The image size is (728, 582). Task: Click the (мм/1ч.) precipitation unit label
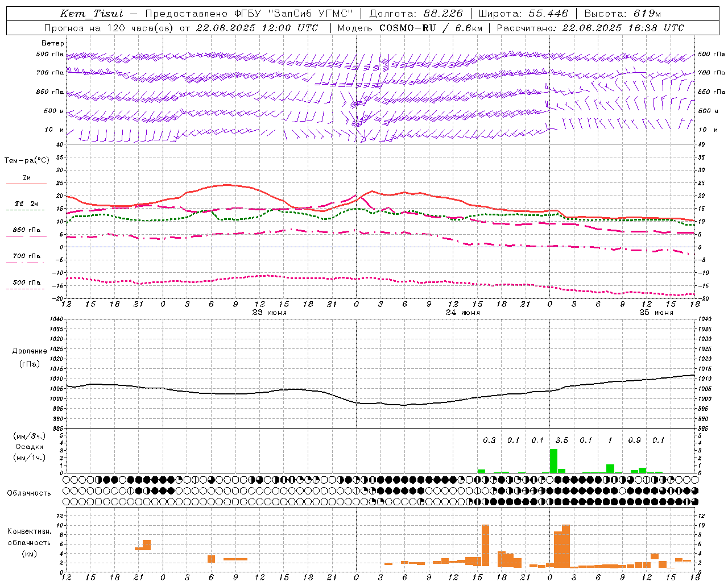[x=30, y=458]
